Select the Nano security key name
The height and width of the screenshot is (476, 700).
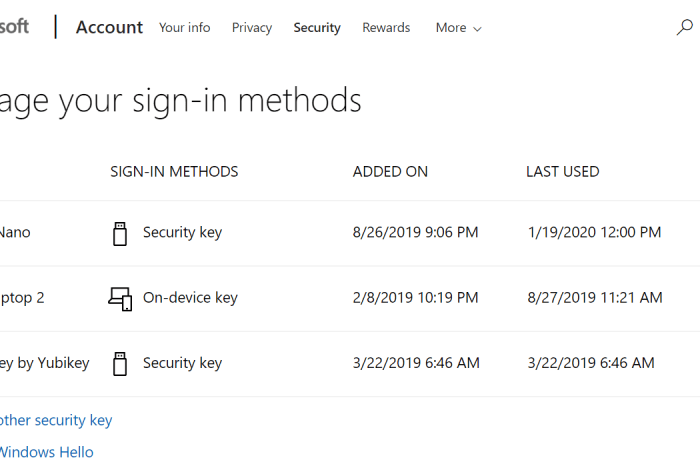coord(14,232)
